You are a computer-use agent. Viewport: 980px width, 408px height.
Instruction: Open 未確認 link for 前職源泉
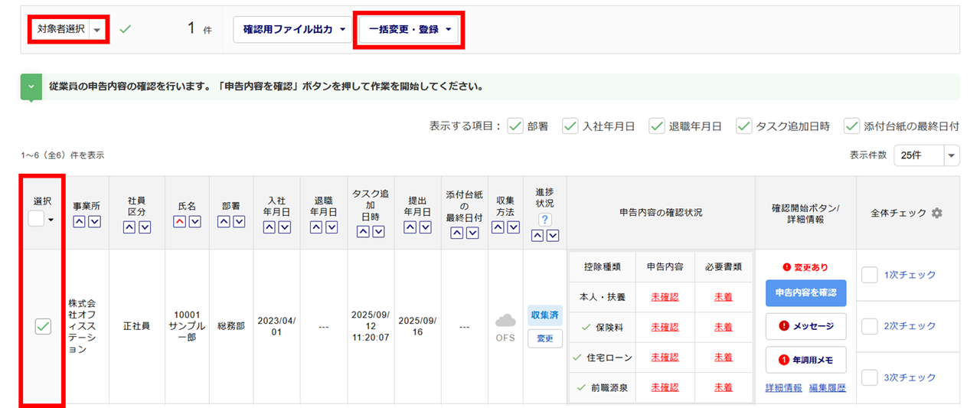(665, 387)
